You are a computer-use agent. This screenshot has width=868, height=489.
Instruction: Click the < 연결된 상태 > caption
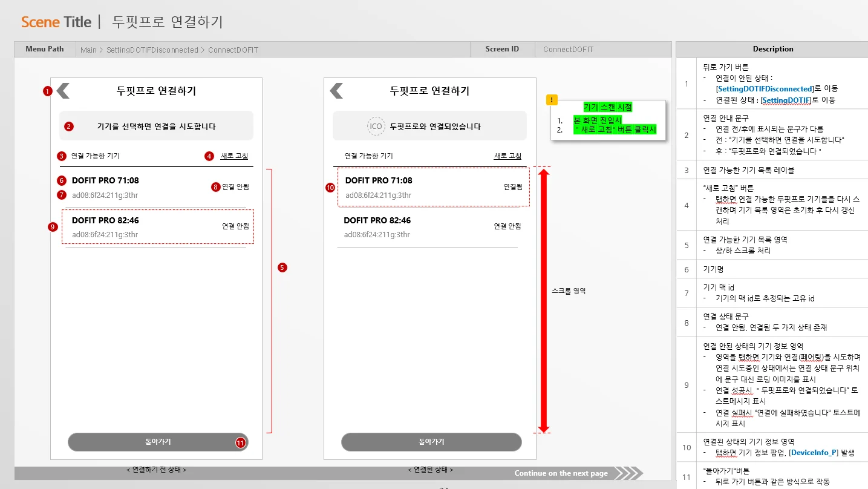pos(430,470)
